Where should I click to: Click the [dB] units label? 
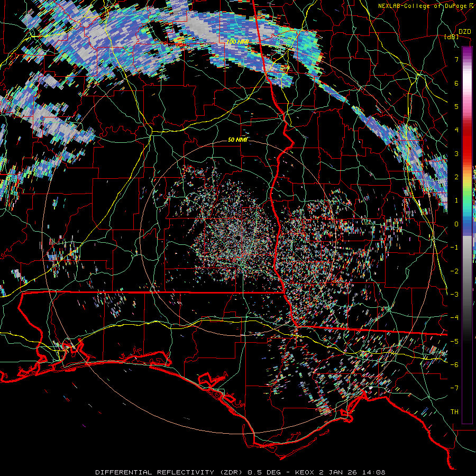452,37
